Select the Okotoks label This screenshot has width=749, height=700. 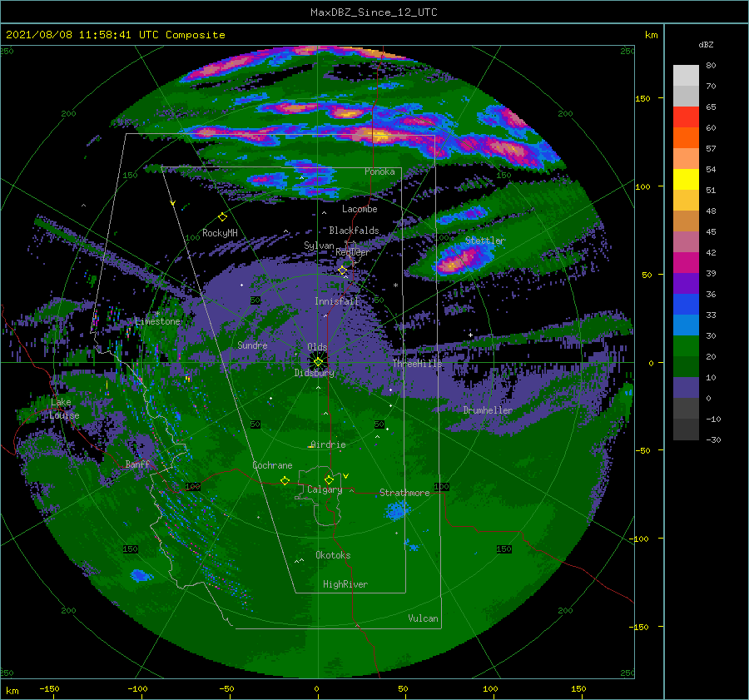pyautogui.click(x=333, y=555)
